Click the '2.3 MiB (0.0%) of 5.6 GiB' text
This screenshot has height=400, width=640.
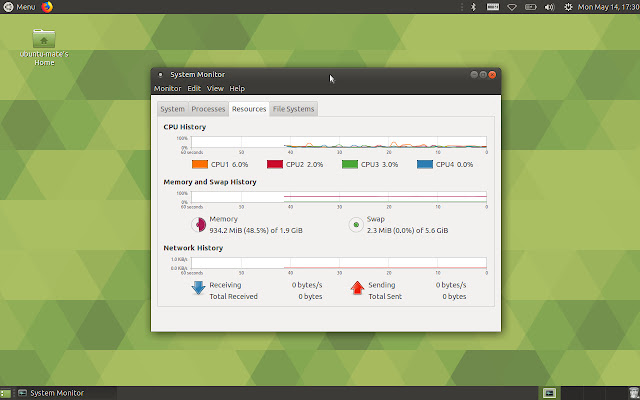407,231
